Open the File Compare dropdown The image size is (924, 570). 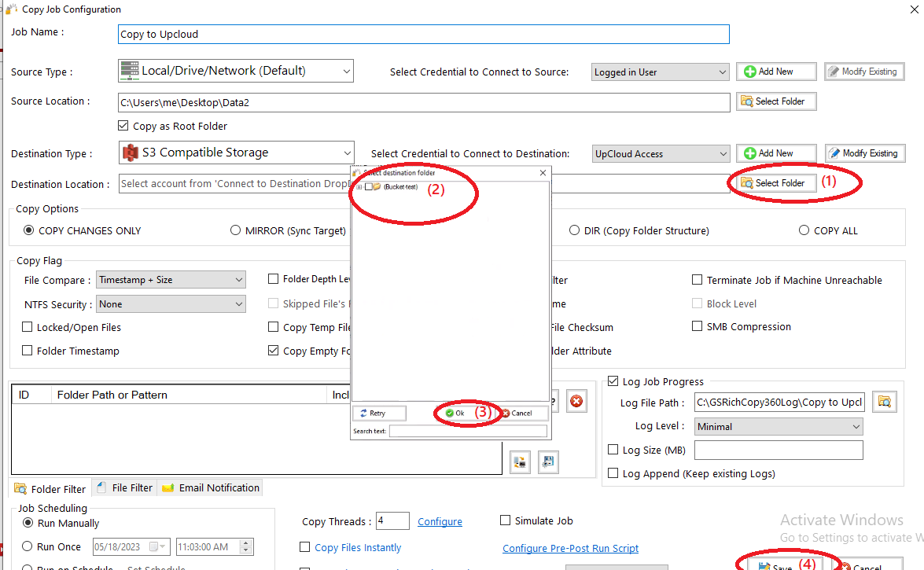click(171, 280)
